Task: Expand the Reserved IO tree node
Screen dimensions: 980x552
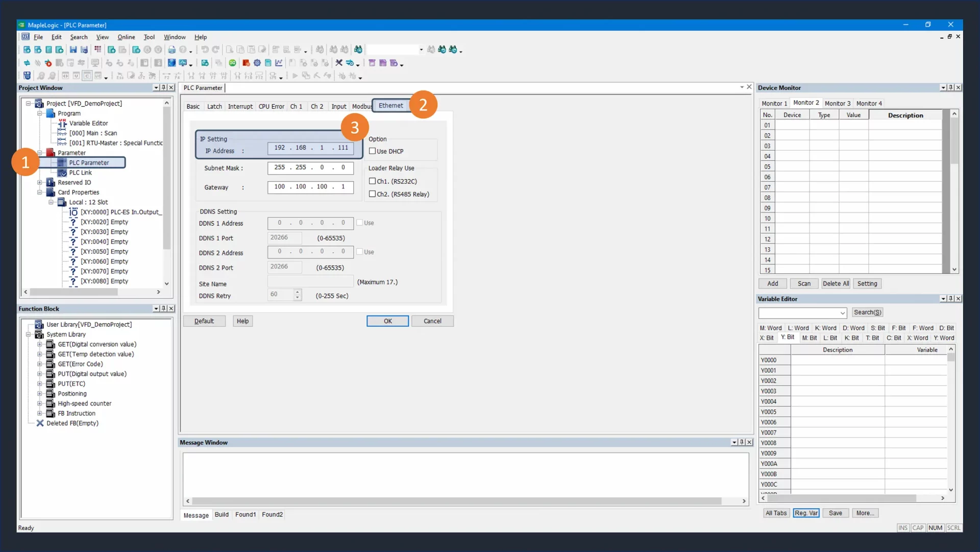Action: click(40, 182)
